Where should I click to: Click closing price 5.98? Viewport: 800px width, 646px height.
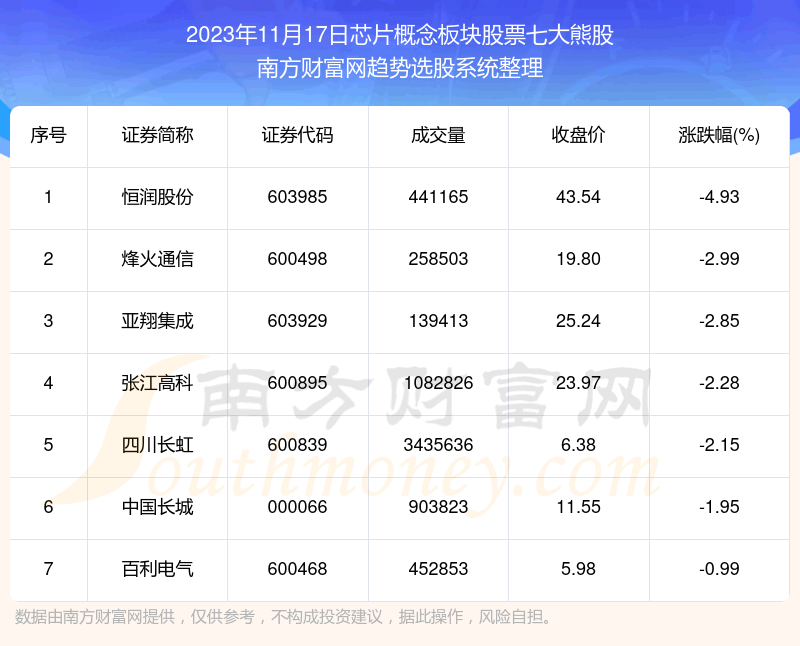tap(578, 569)
